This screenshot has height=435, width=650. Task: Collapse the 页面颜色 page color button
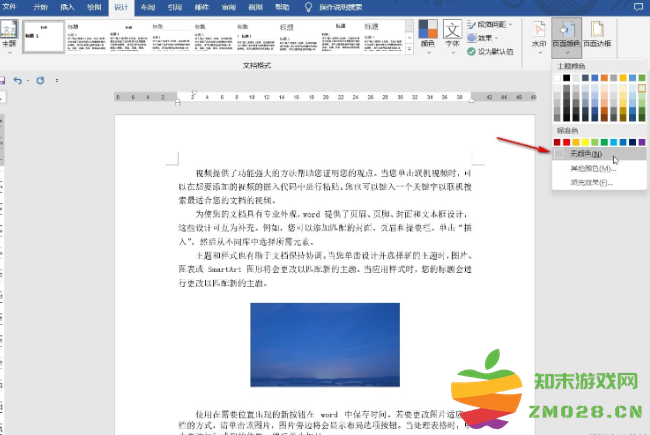click(x=566, y=37)
